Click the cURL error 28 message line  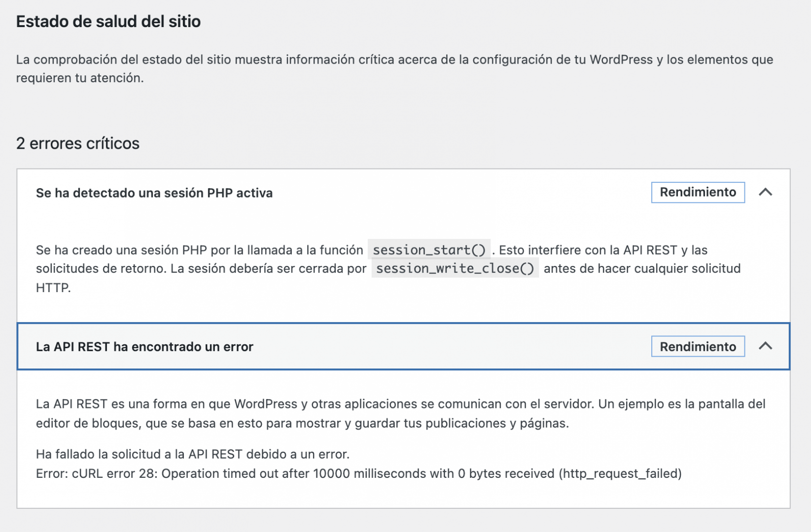[x=359, y=473]
